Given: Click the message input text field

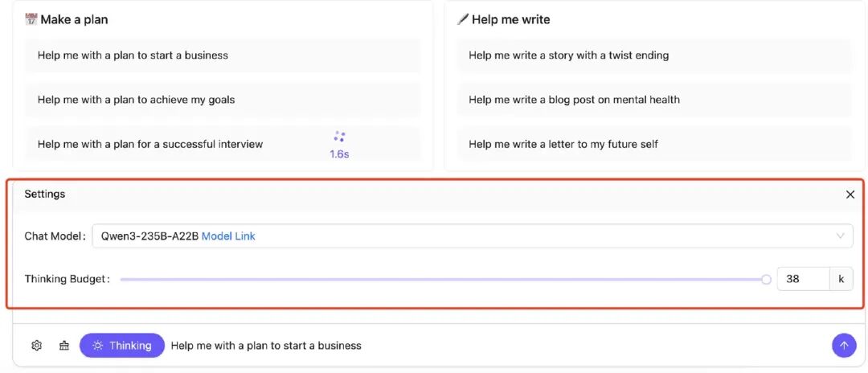Looking at the screenshot, I should click(x=497, y=346).
